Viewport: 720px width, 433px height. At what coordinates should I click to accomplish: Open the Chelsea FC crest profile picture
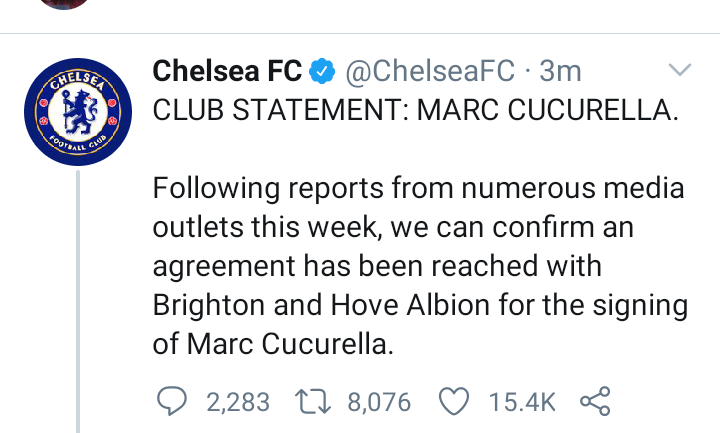coord(78,115)
